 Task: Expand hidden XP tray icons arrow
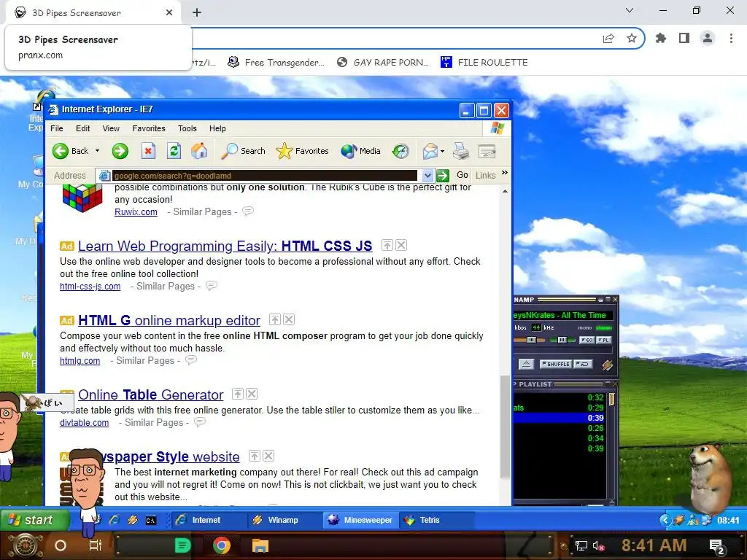click(665, 520)
